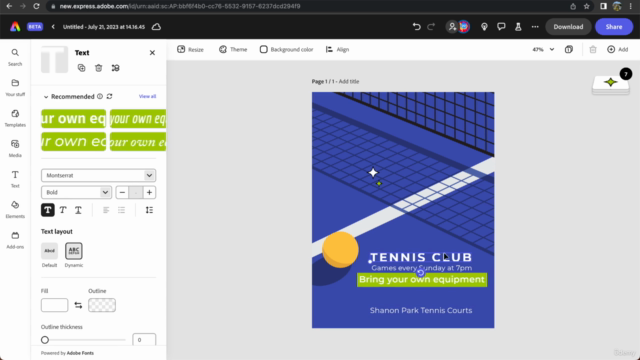
Task: Apply the condensed italic recommended text style
Action: coord(138,118)
